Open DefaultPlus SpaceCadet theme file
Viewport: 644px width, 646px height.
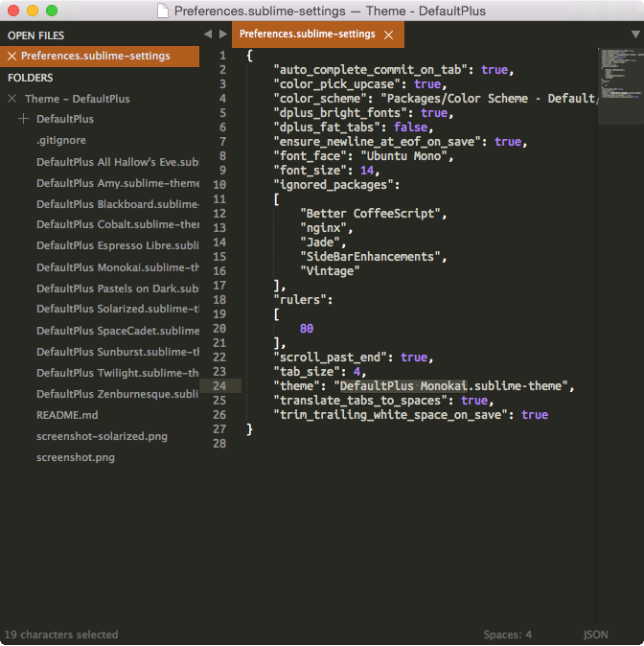pyautogui.click(x=118, y=331)
